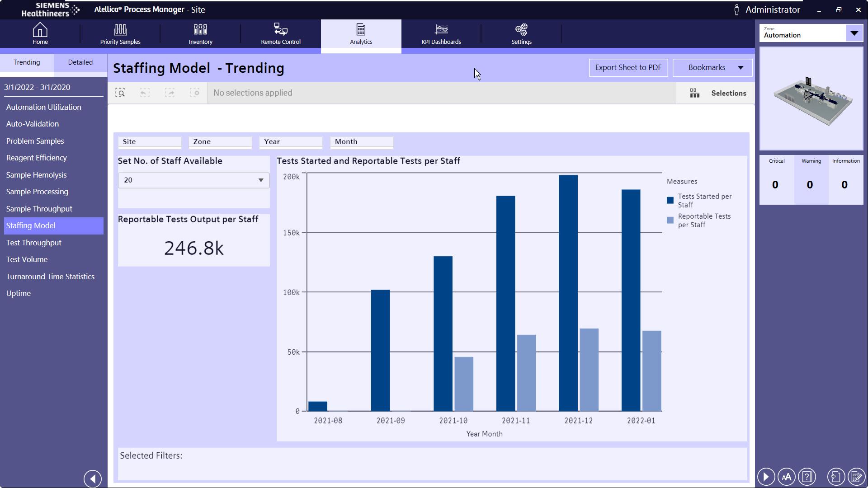Image resolution: width=868 pixels, height=488 pixels.
Task: Go to Remote Control
Action: pyautogui.click(x=280, y=34)
